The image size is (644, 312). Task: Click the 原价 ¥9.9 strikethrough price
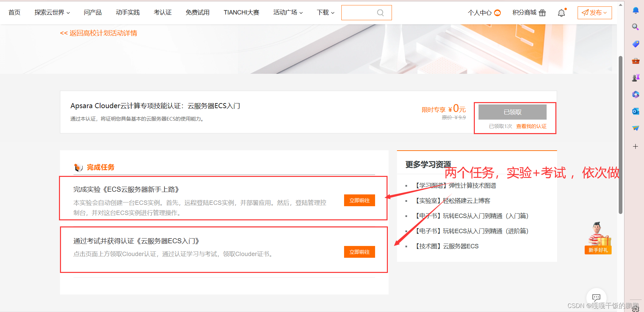point(454,118)
